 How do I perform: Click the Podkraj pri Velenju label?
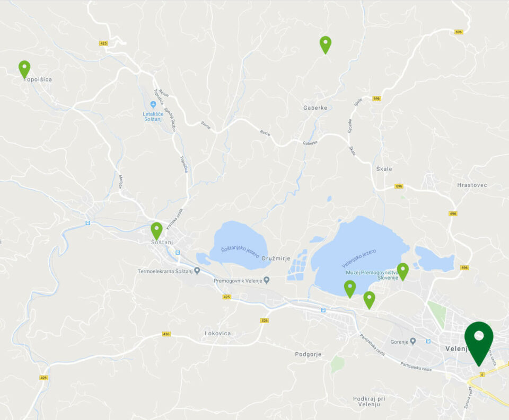(x=369, y=401)
